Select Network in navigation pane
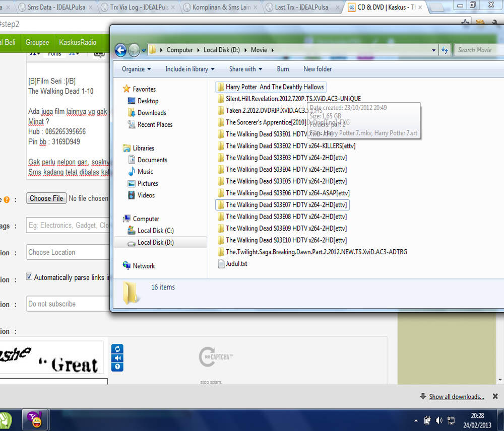Screen dimensions: 504x431 click(x=139, y=266)
